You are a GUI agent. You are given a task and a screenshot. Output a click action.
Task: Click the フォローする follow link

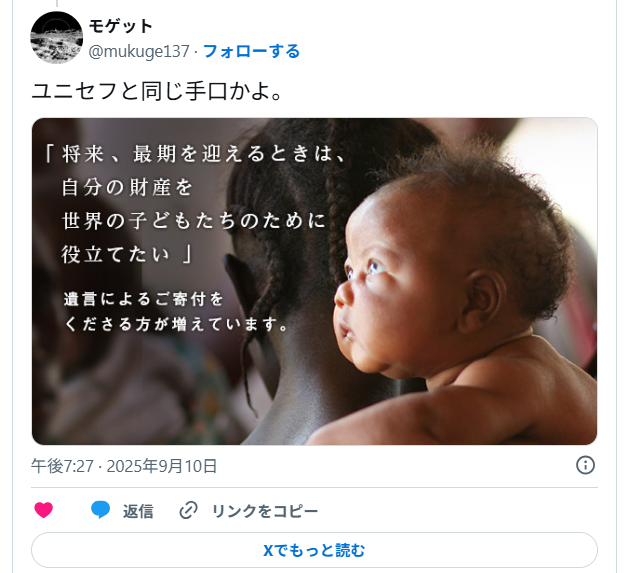252,51
